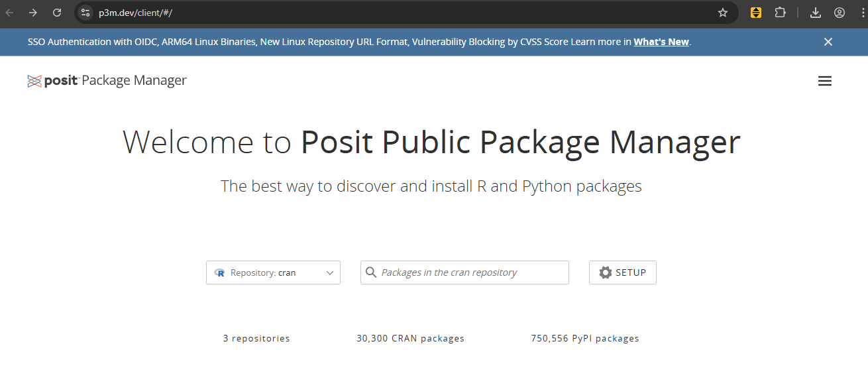Click the SETUP button

point(622,273)
